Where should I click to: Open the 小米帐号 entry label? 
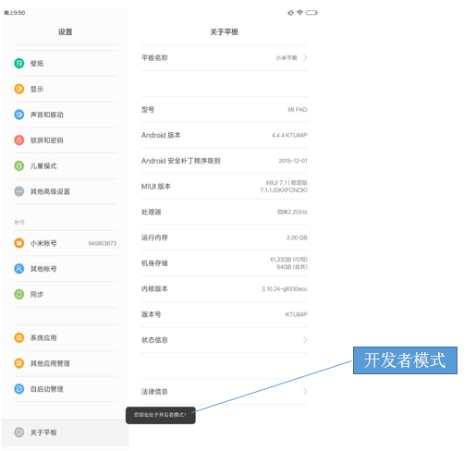(43, 243)
